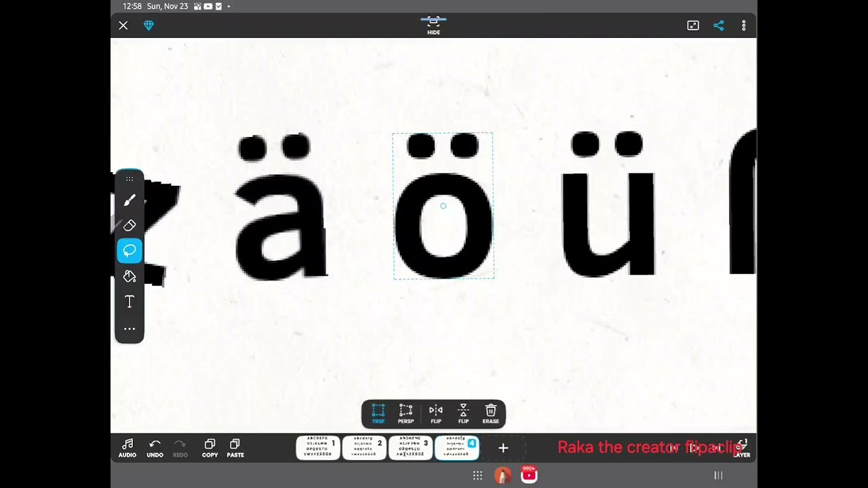Erase the selection with the trash icon
The image size is (868, 488).
(x=491, y=414)
